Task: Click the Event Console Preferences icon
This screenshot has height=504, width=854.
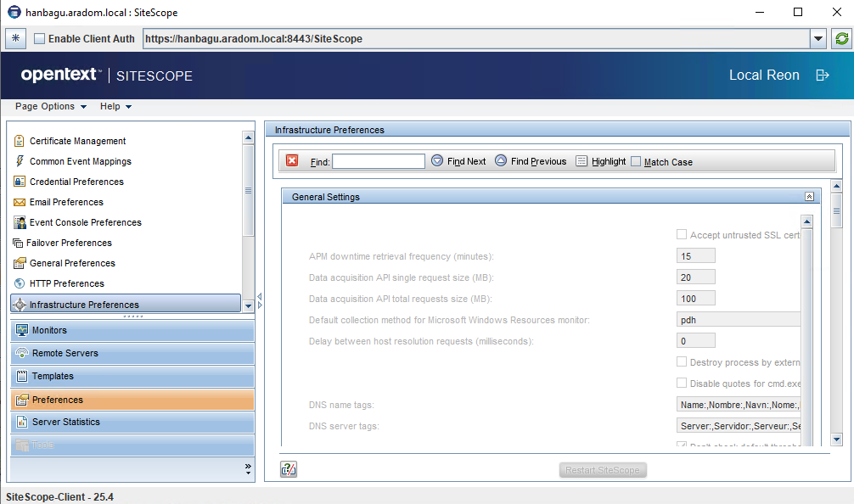Action: [x=20, y=222]
